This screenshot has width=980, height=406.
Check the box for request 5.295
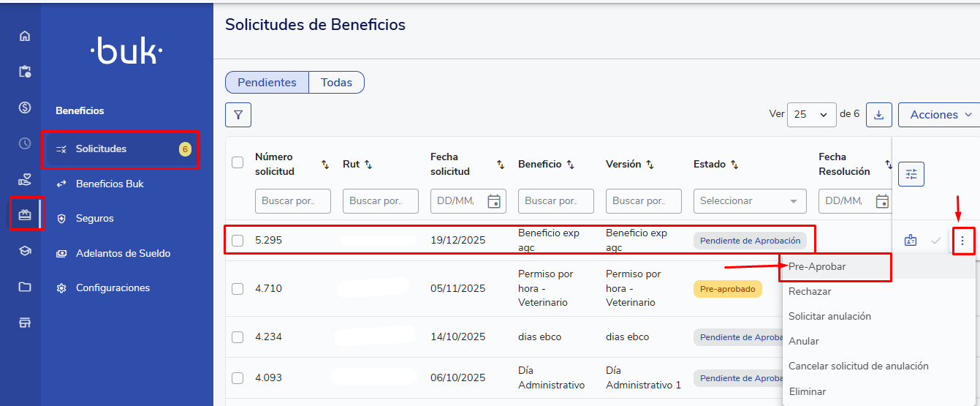[x=238, y=240]
